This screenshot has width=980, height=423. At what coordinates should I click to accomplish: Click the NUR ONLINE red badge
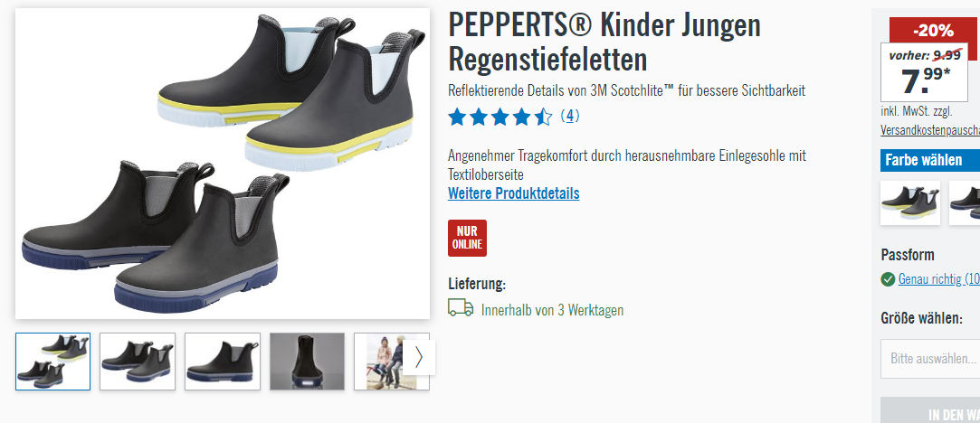click(x=467, y=238)
